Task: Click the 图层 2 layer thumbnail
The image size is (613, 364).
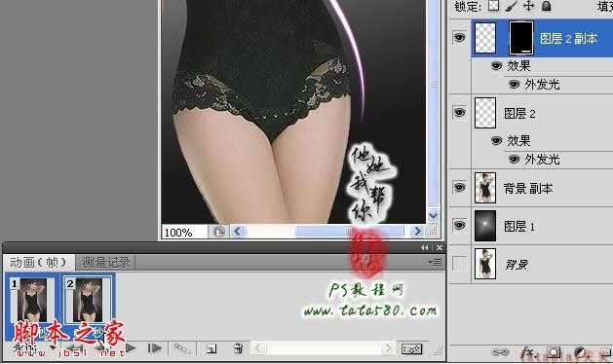Action: point(485,113)
